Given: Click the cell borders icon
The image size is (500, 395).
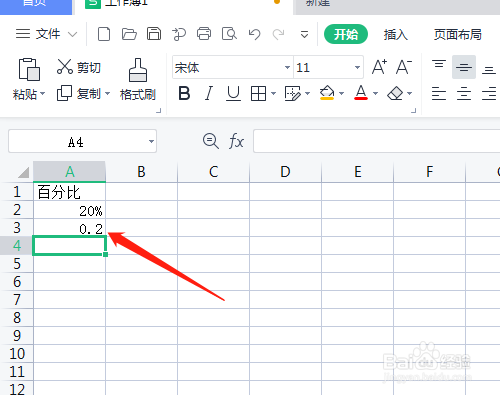Looking at the screenshot, I should coord(258,93).
